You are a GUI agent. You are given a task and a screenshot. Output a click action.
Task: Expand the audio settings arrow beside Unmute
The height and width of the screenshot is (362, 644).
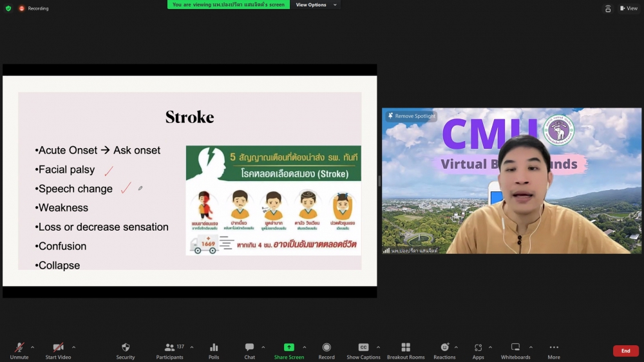33,347
